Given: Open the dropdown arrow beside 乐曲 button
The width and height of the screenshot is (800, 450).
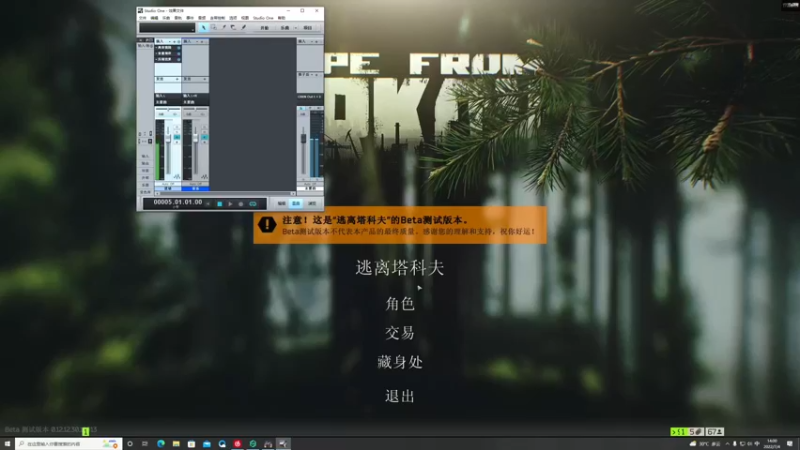Looking at the screenshot, I should [296, 28].
